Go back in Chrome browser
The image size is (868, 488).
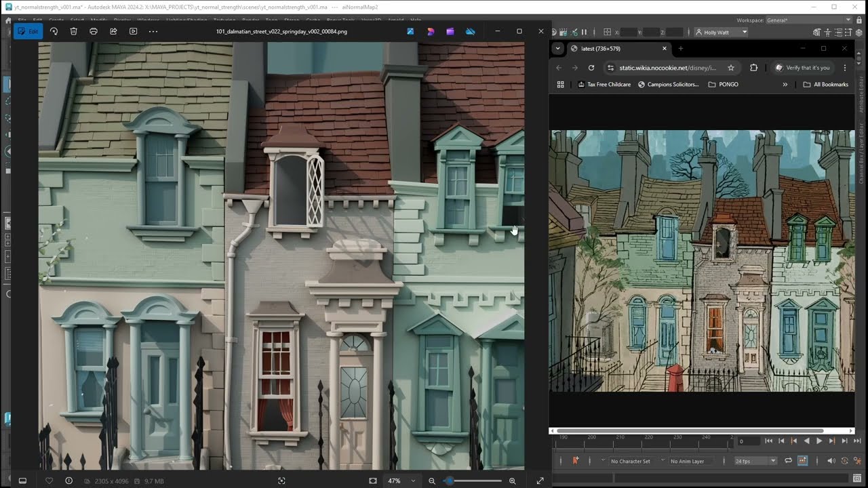coord(559,68)
